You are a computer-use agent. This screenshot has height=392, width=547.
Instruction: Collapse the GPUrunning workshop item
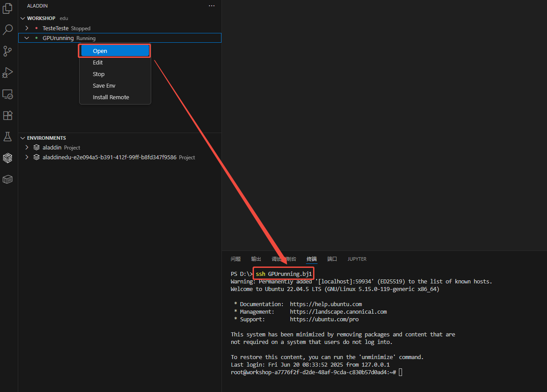pos(27,38)
